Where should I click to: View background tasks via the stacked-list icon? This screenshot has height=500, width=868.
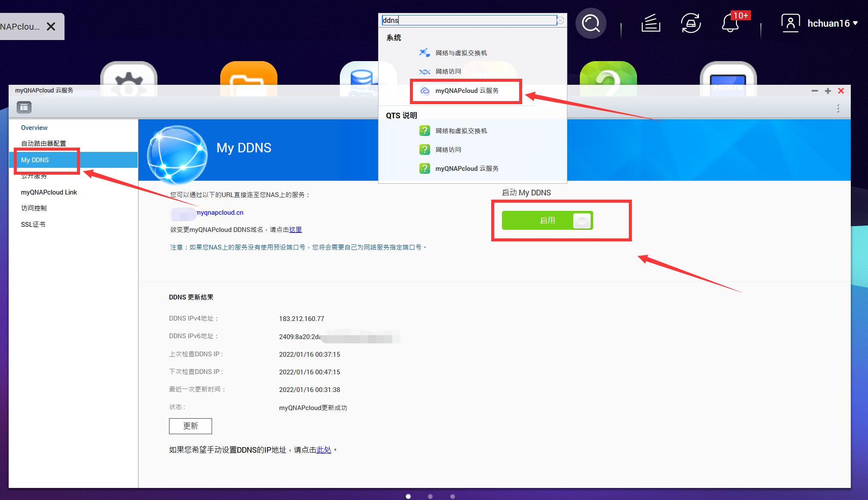pos(650,24)
